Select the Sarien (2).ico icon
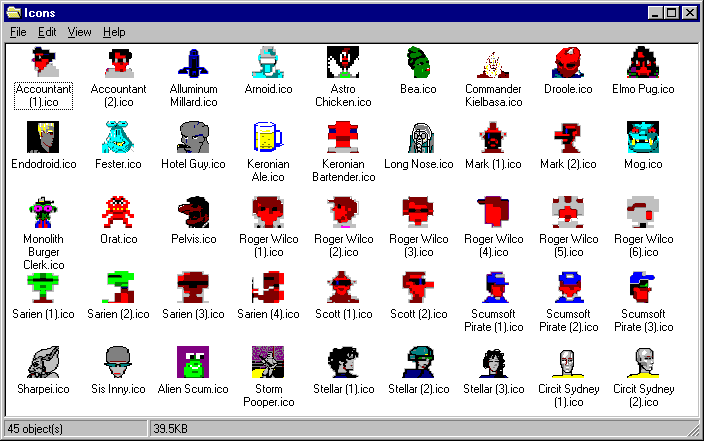This screenshot has height=441, width=704. coord(119,287)
